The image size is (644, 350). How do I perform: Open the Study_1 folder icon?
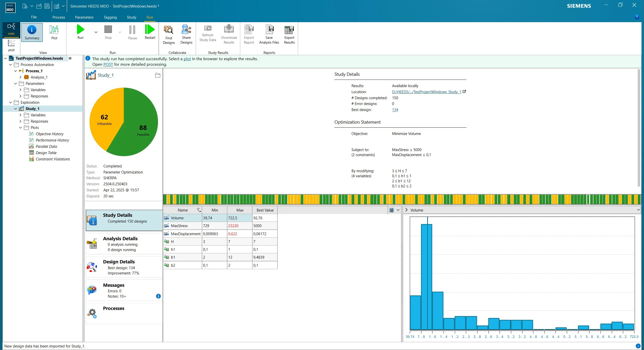click(158, 75)
